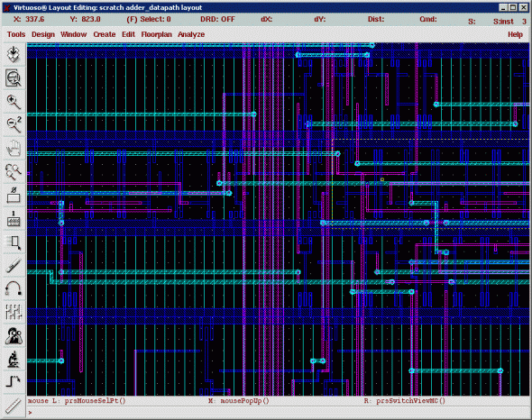
Task: Select the ruler measurement tool
Action: click(x=14, y=406)
